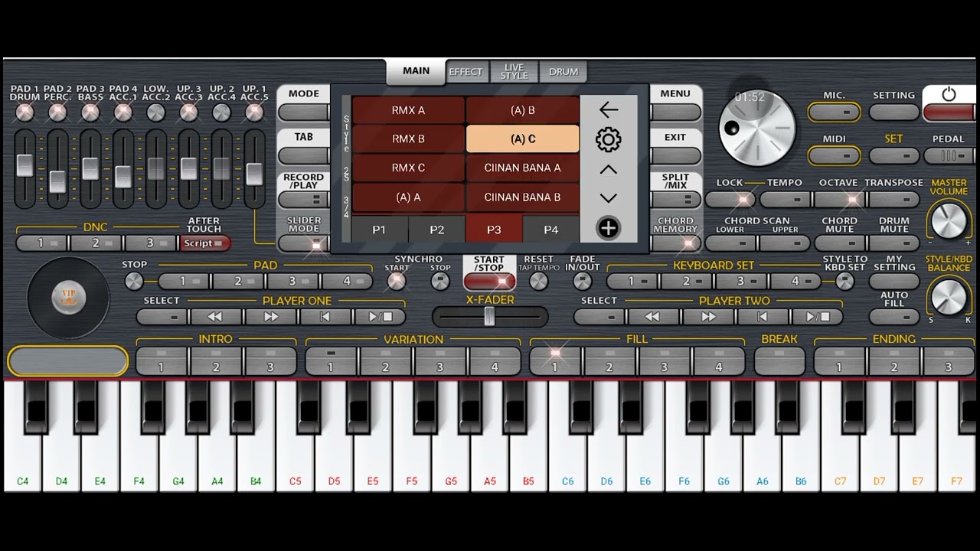Tap the Synchro Start round button

pyautogui.click(x=397, y=281)
